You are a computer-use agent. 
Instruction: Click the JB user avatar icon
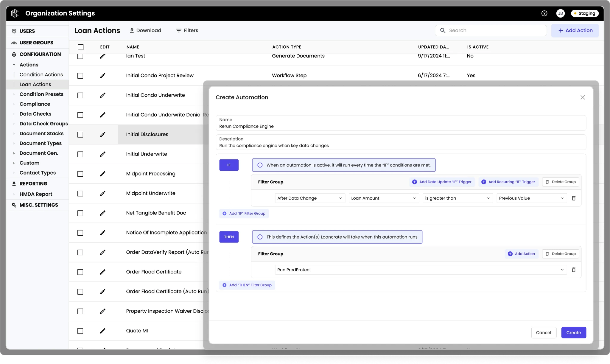tap(560, 13)
